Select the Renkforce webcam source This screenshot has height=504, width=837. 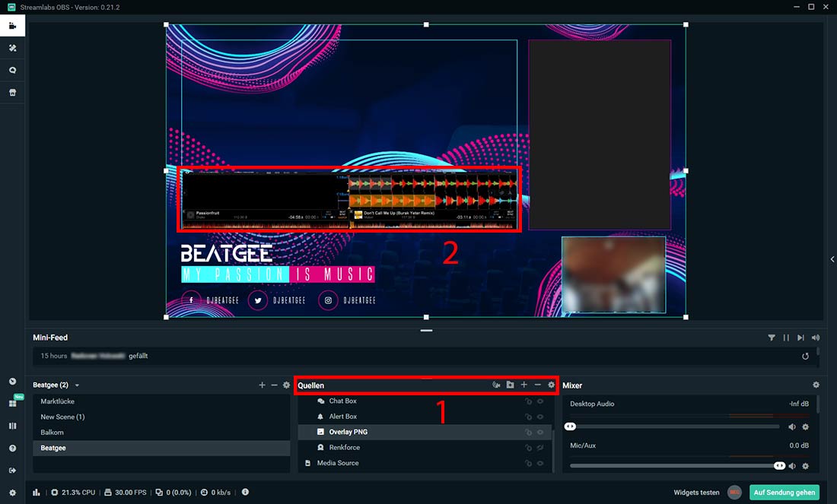[x=425, y=448]
